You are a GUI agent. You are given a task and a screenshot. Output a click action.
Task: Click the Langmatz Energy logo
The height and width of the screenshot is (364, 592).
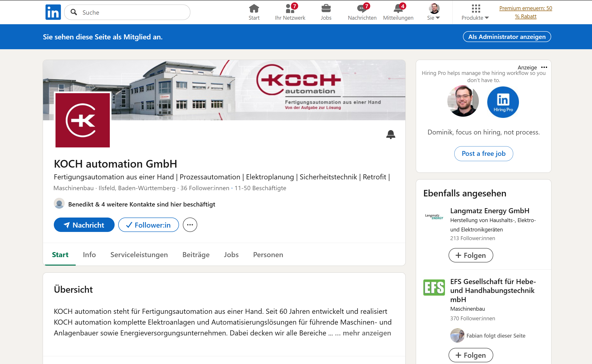click(434, 216)
